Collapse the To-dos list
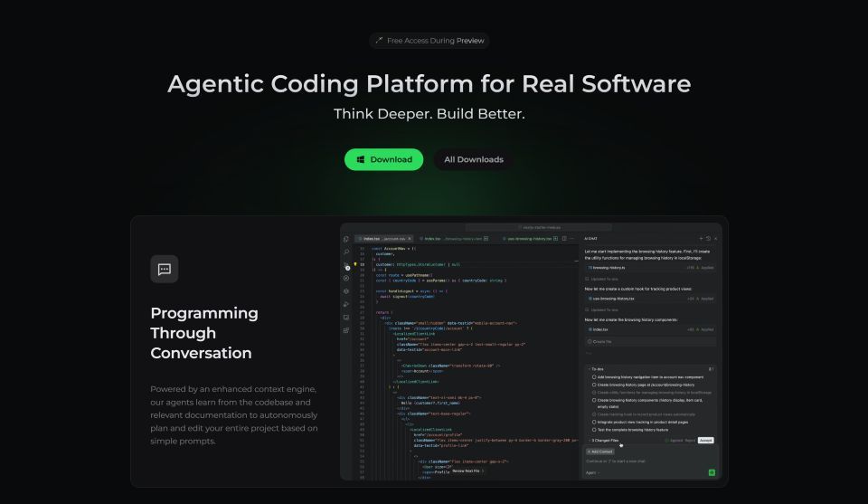868x504 pixels. (x=590, y=369)
